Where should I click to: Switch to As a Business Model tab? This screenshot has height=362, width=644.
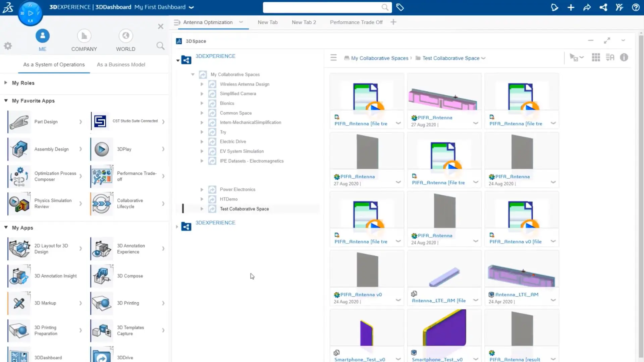(x=121, y=64)
